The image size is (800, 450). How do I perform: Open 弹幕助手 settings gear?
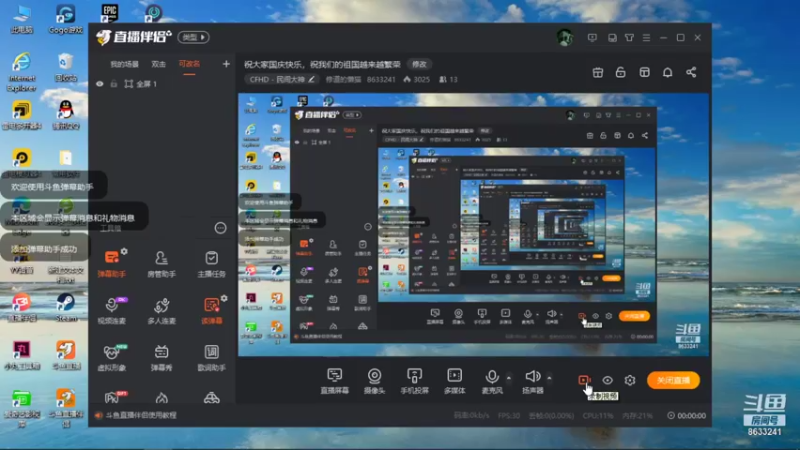(x=124, y=251)
